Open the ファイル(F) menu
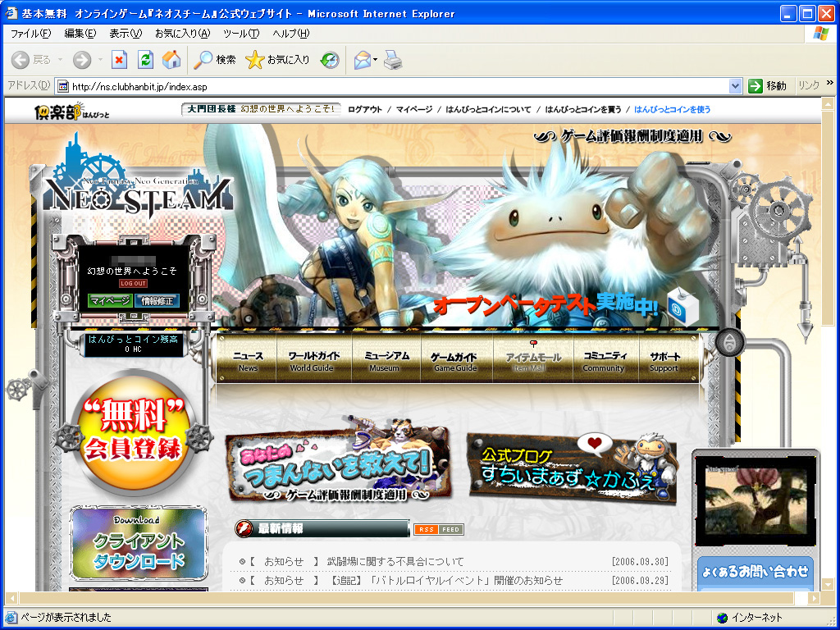 click(x=30, y=34)
